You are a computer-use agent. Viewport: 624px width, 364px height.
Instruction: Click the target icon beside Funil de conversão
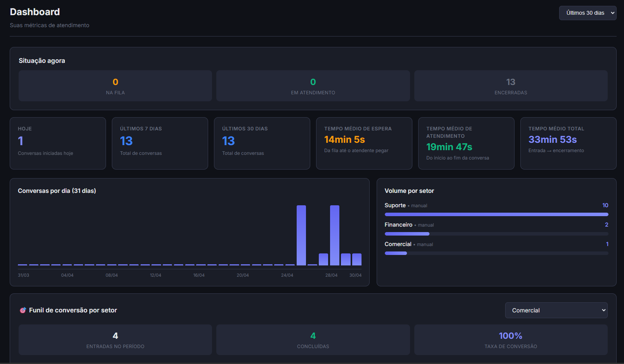coord(23,310)
